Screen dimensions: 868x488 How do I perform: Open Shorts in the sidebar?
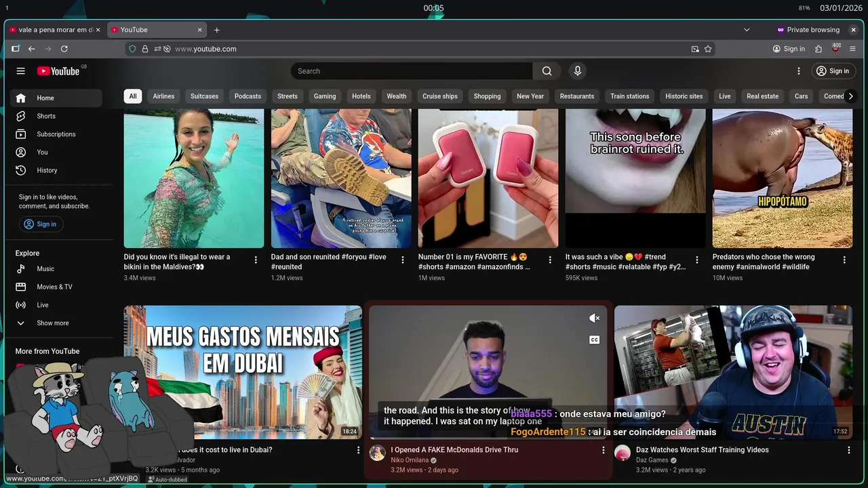pos(56,116)
